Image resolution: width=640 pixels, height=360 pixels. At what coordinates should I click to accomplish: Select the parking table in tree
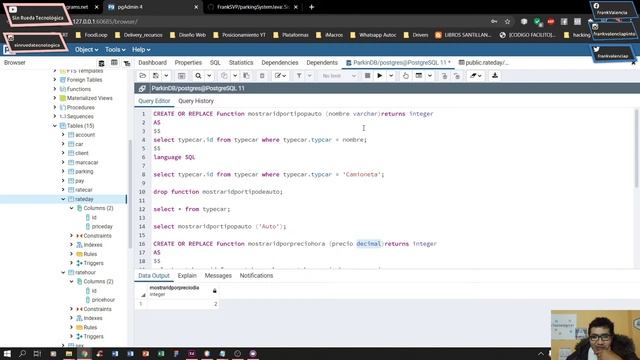tap(84, 171)
